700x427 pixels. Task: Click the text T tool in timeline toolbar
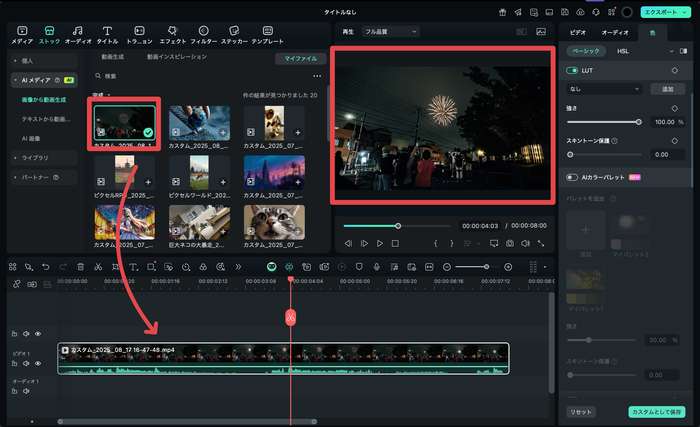tap(133, 267)
